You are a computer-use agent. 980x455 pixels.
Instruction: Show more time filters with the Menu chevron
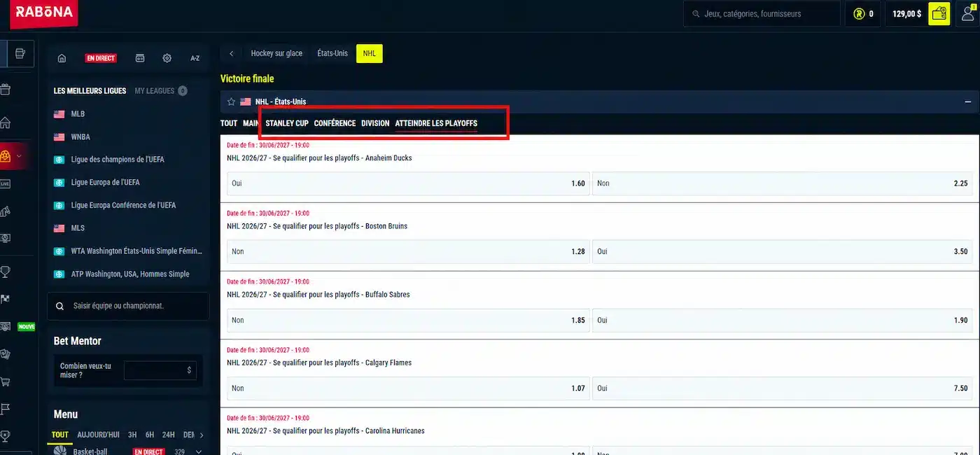coord(202,435)
